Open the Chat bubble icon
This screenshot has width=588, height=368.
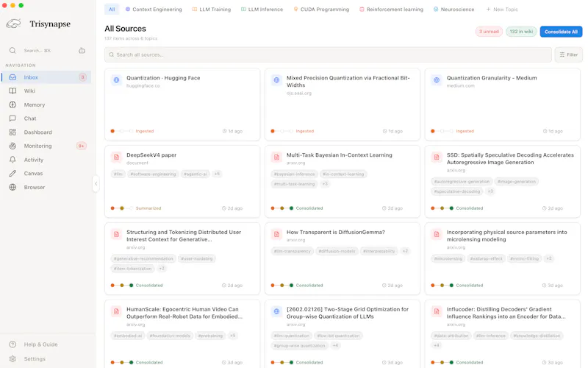12,118
